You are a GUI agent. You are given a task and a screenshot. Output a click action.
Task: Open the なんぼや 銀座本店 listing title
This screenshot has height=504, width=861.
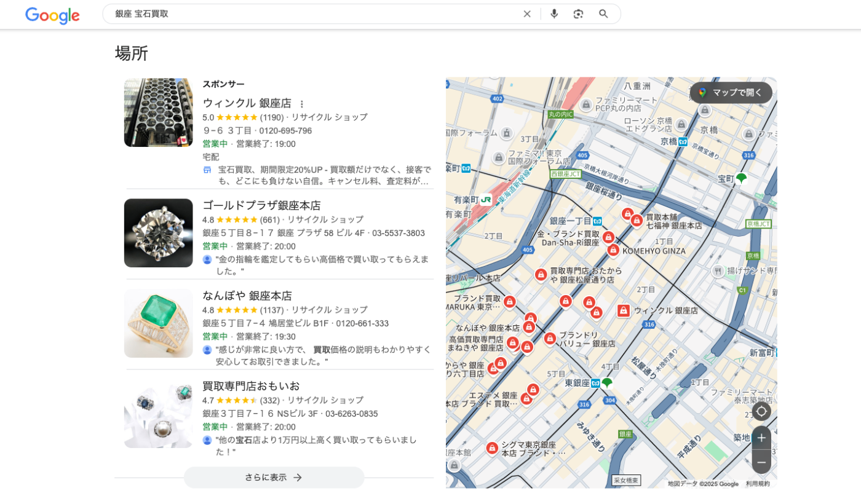pyautogui.click(x=247, y=296)
